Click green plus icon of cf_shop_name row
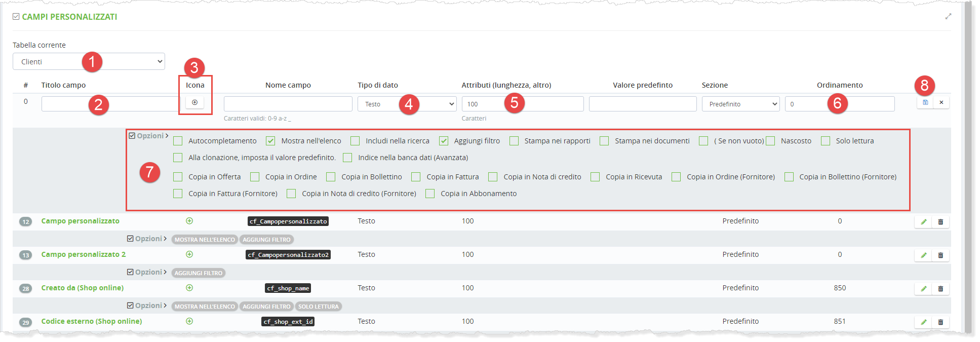This screenshot has width=980, height=342. tap(189, 288)
